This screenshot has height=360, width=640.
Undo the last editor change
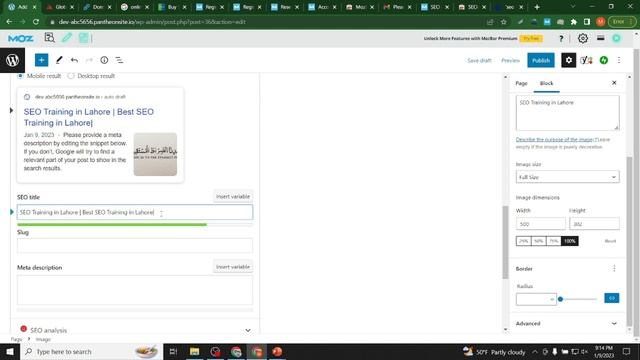[x=74, y=60]
